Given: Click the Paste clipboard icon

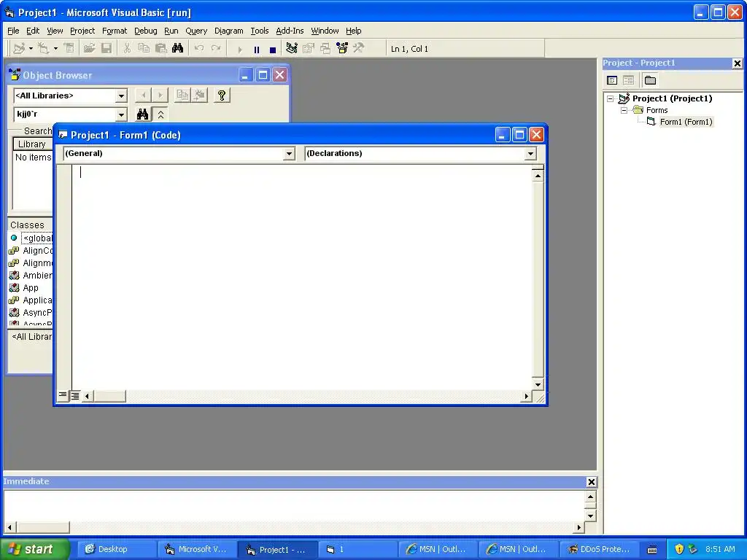Looking at the screenshot, I should click(x=160, y=49).
